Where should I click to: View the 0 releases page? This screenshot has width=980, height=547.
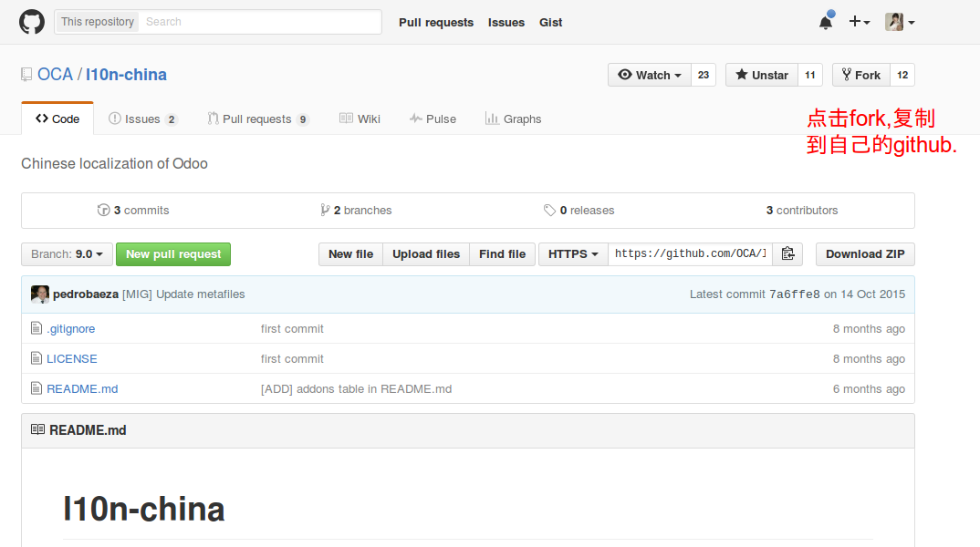[x=579, y=211]
